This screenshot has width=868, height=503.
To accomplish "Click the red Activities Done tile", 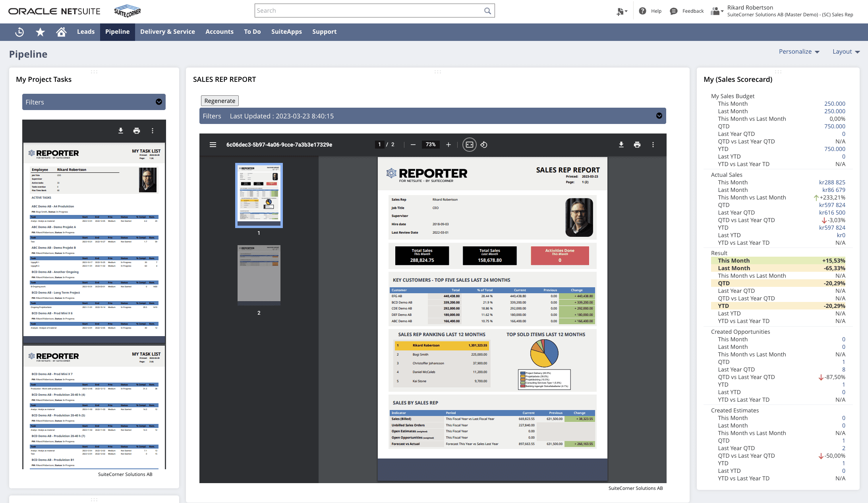I will point(560,255).
